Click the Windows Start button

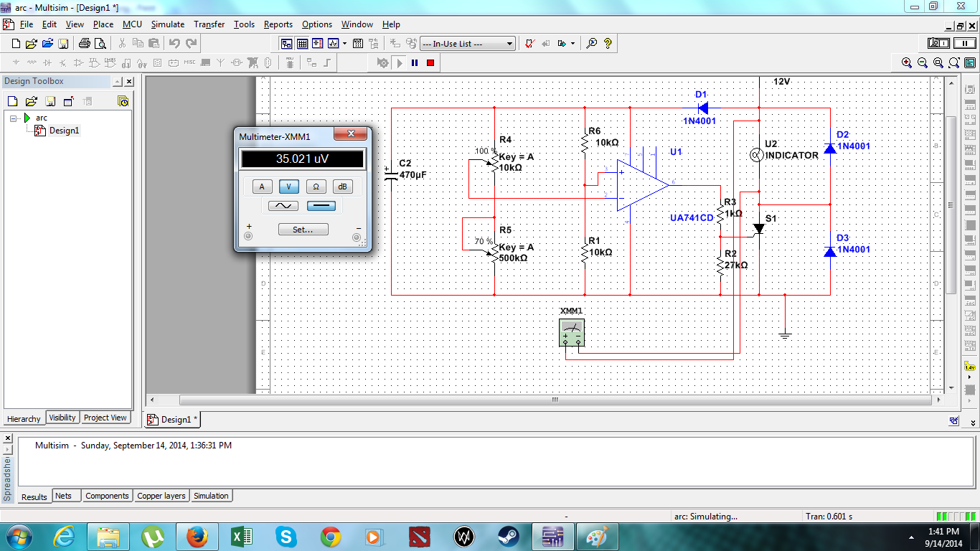tap(19, 537)
